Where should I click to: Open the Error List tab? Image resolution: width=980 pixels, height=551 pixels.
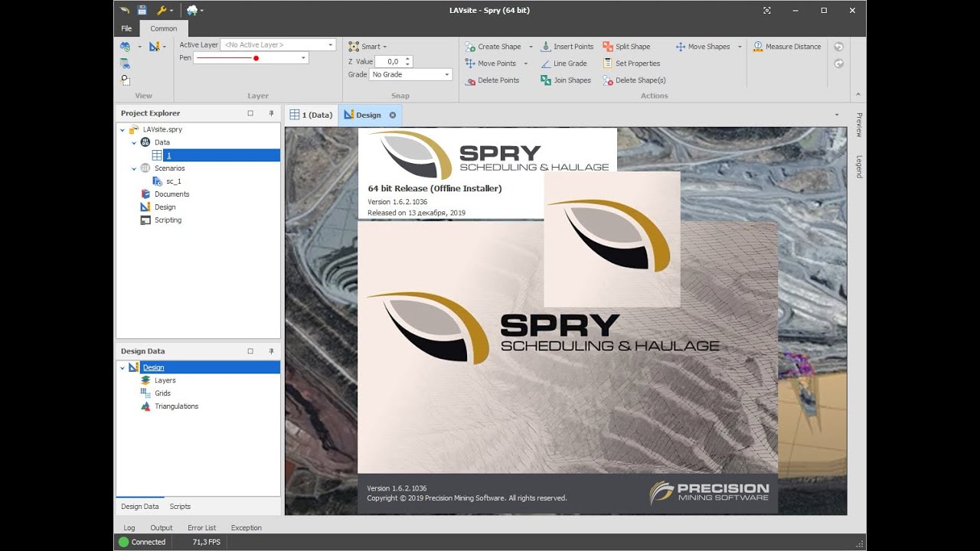(x=202, y=528)
